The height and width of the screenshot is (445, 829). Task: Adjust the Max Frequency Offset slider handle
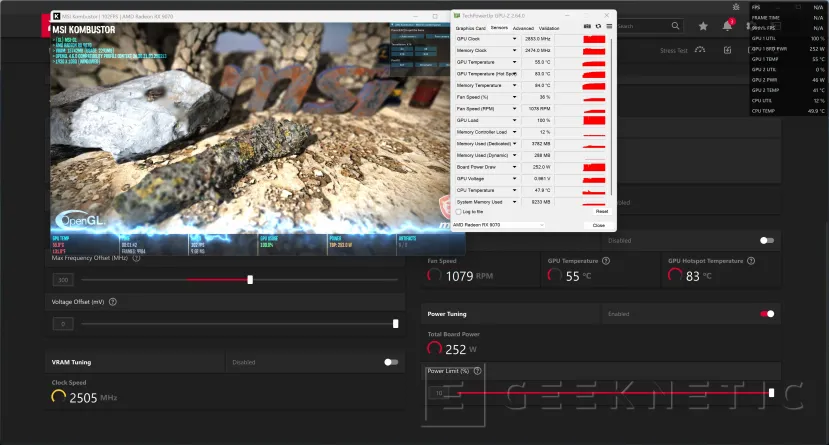[250, 280]
